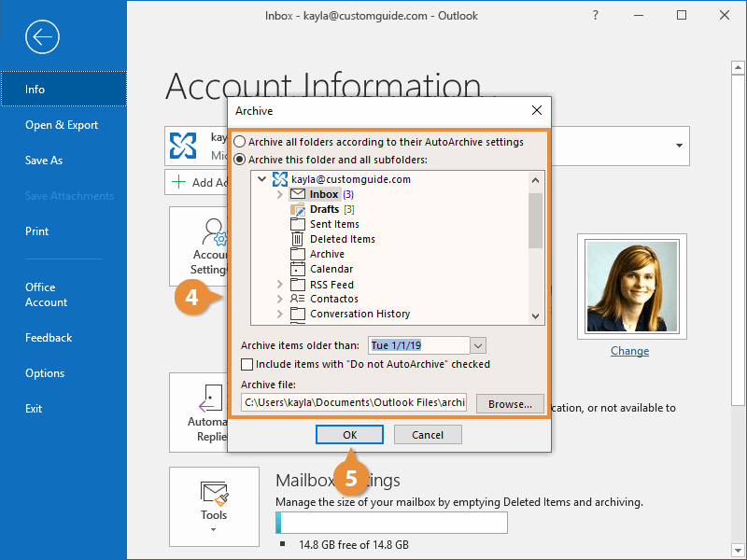Click the Change photo link
This screenshot has width=747, height=560.
(629, 351)
